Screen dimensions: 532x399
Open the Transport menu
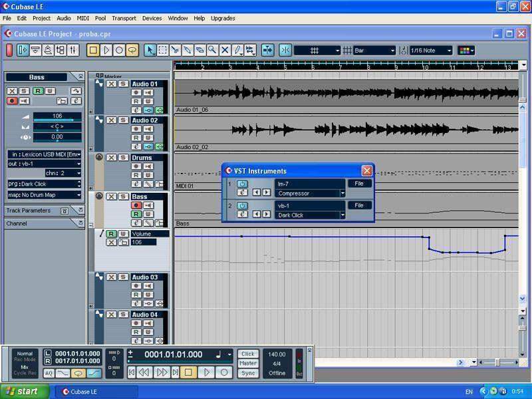click(123, 18)
